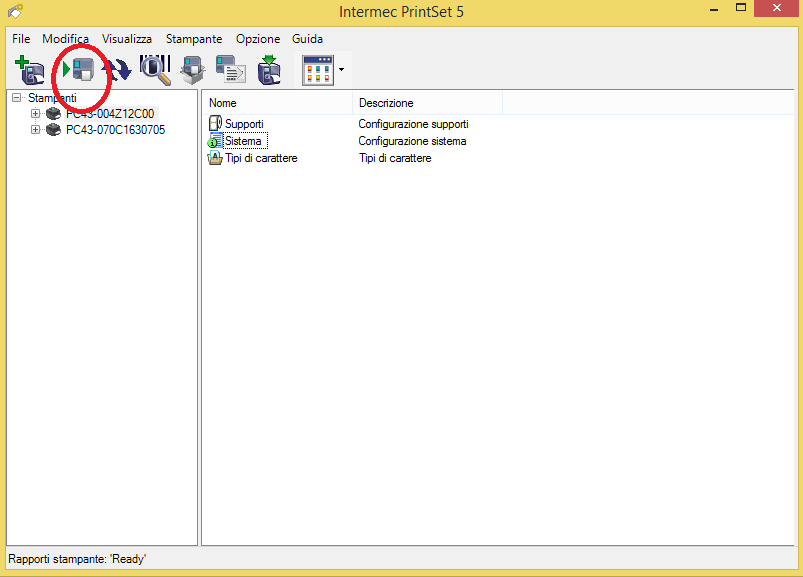This screenshot has height=577, width=803.
Task: Click the Tipi di carattere font icon
Action: click(x=215, y=158)
